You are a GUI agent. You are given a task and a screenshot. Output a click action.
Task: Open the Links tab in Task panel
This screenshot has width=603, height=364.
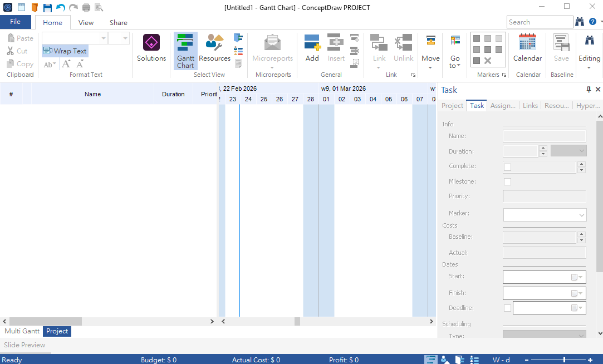click(x=530, y=106)
